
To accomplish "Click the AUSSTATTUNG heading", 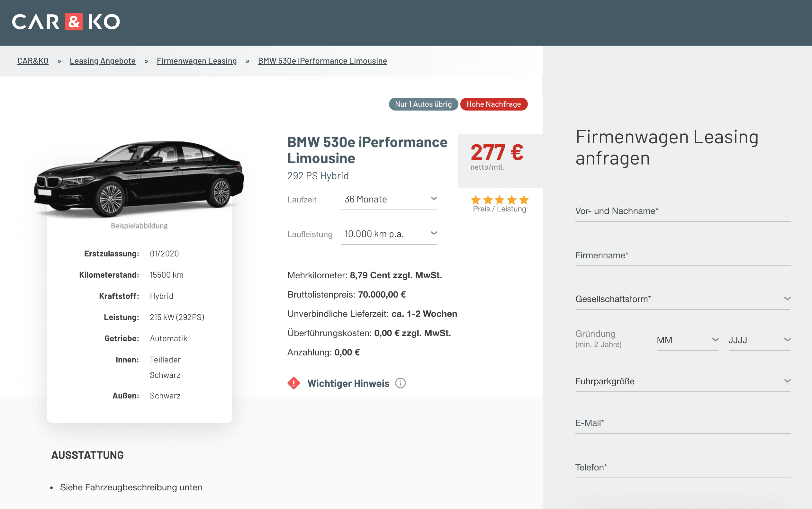I will pos(87,455).
